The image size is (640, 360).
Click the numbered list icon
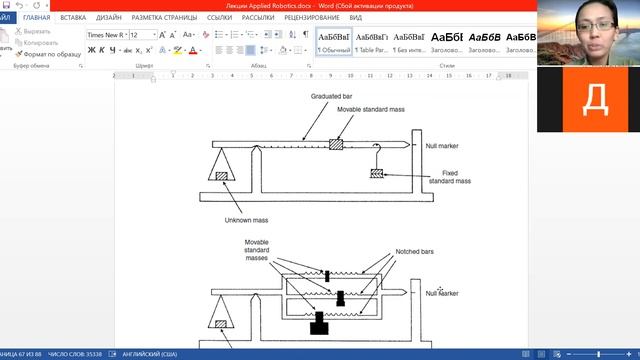234,35
